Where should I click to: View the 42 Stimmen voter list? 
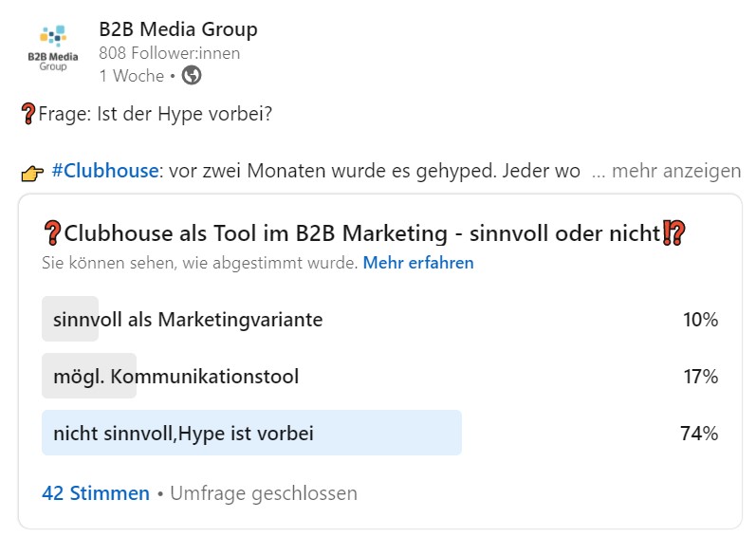coord(96,493)
